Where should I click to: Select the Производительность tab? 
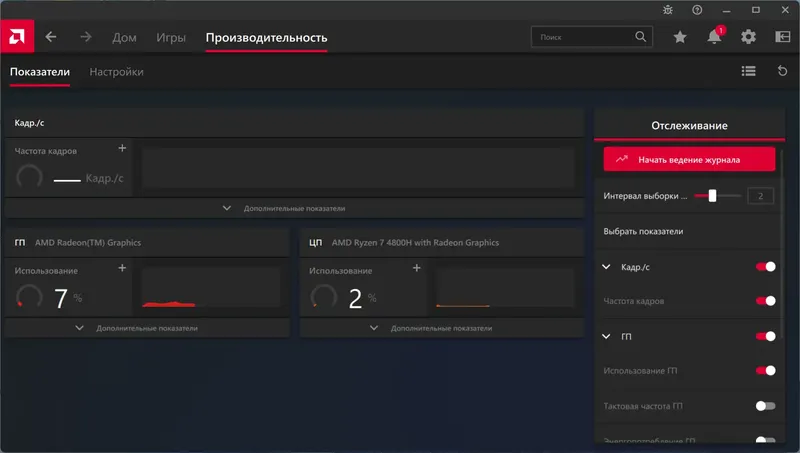pyautogui.click(x=266, y=38)
